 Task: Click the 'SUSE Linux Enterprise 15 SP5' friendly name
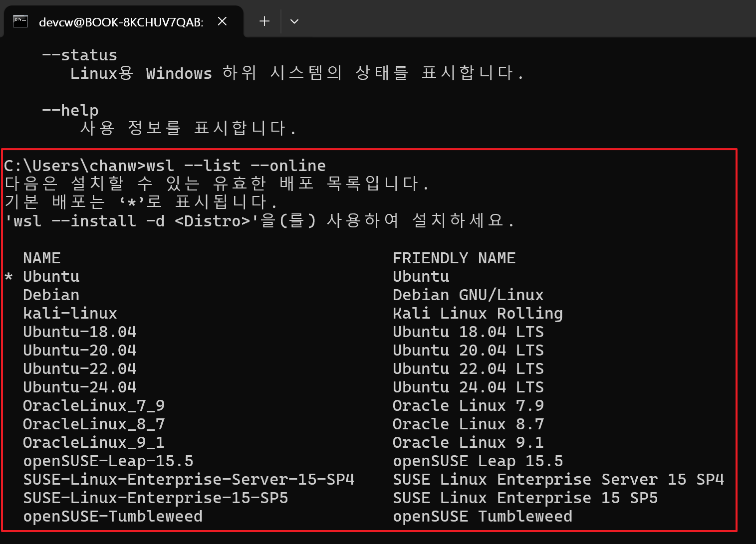[x=525, y=498]
